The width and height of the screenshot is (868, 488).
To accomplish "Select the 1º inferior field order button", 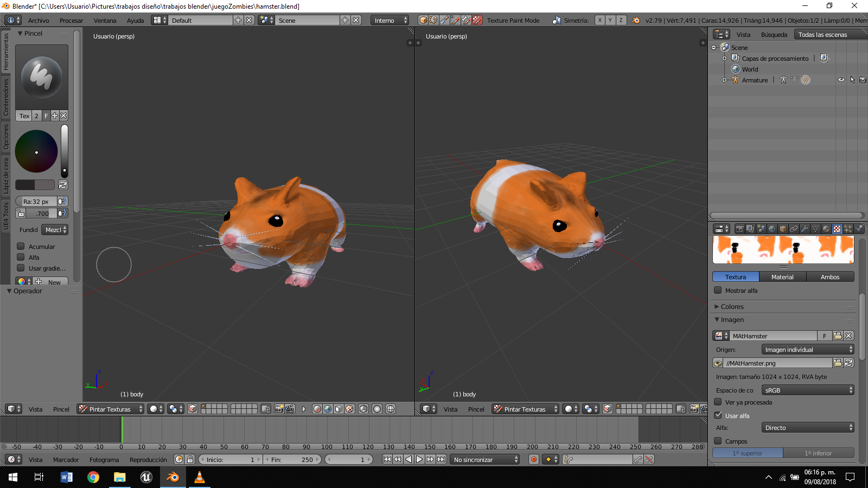I will tap(818, 453).
